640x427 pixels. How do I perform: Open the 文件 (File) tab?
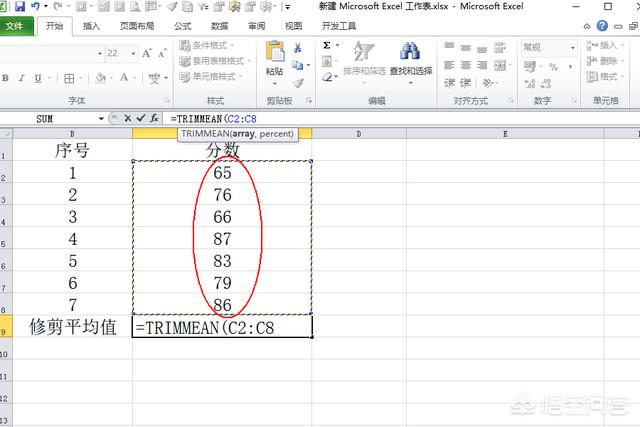click(15, 26)
